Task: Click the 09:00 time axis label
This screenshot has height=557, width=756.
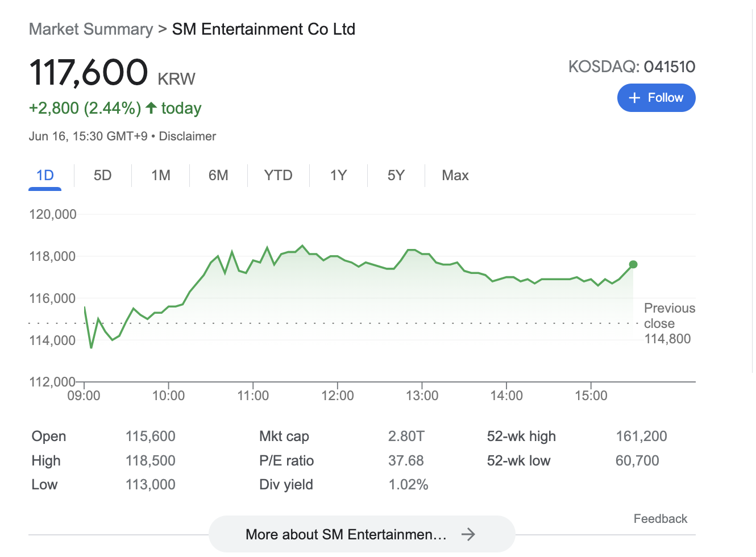Action: pyautogui.click(x=84, y=396)
